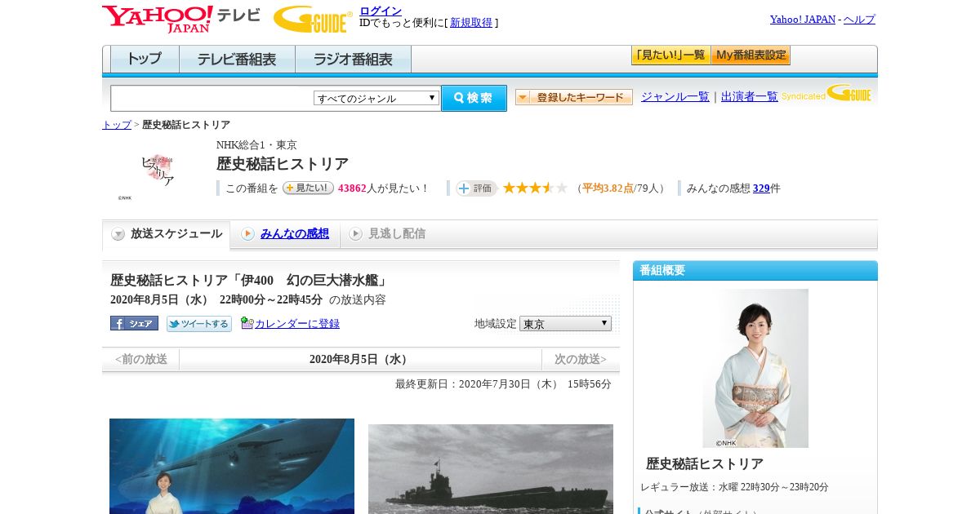This screenshot has width=980, height=514.
Task: Click the トップ breadcrumb link
Action: pyautogui.click(x=117, y=125)
